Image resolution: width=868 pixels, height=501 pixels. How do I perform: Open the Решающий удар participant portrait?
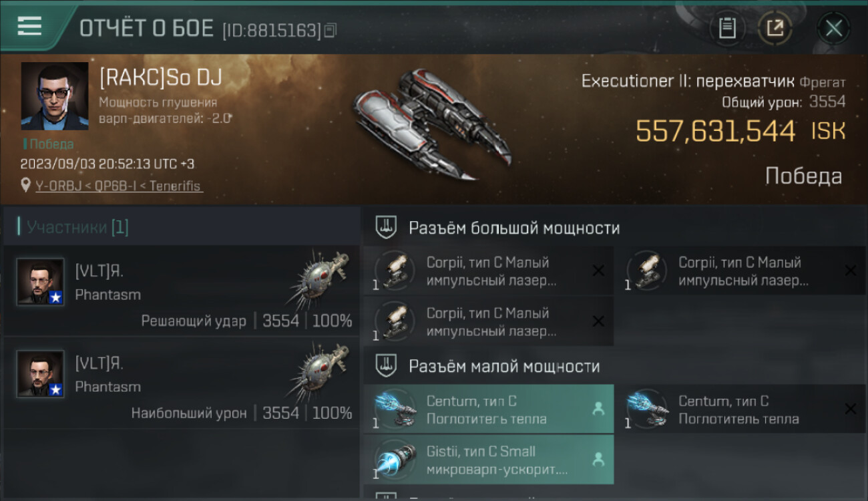[x=40, y=282]
